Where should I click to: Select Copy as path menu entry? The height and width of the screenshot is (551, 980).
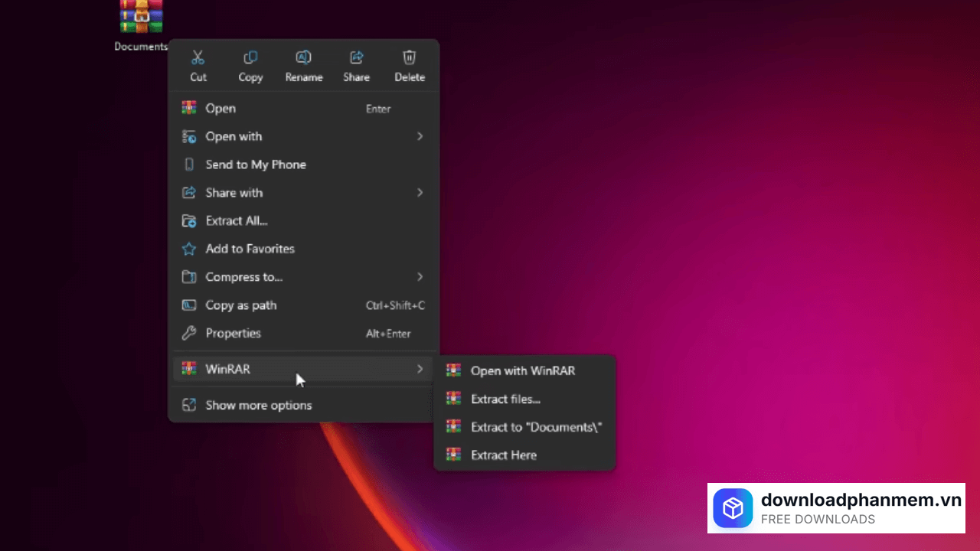point(241,305)
